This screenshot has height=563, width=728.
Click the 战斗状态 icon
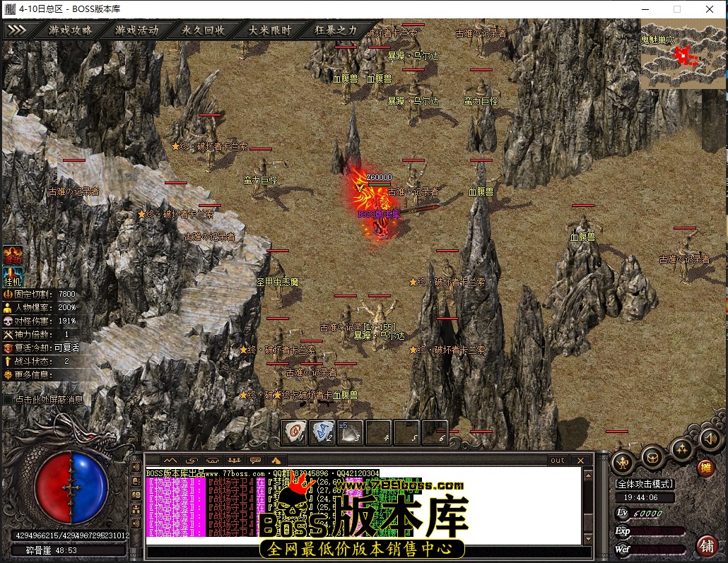point(8,361)
